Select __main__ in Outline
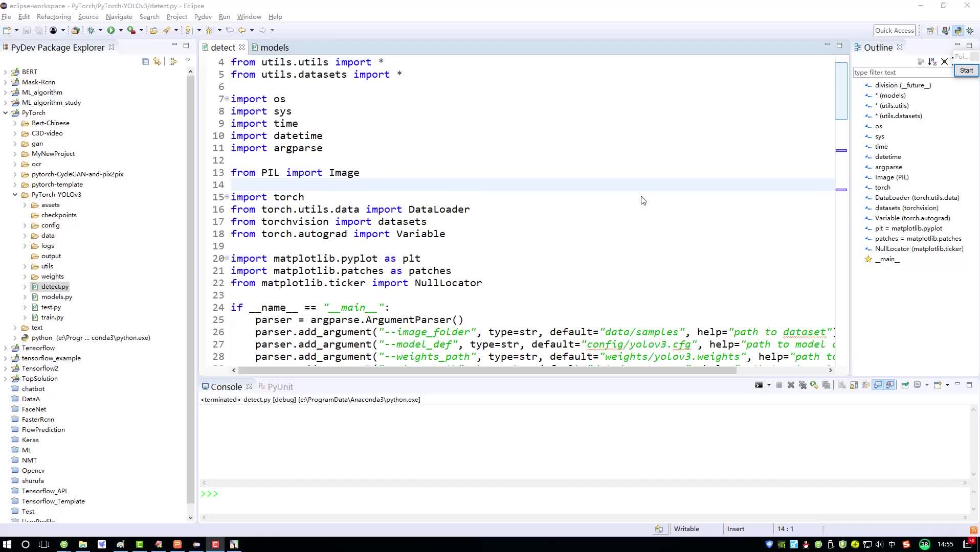This screenshot has height=552, width=980. (887, 259)
